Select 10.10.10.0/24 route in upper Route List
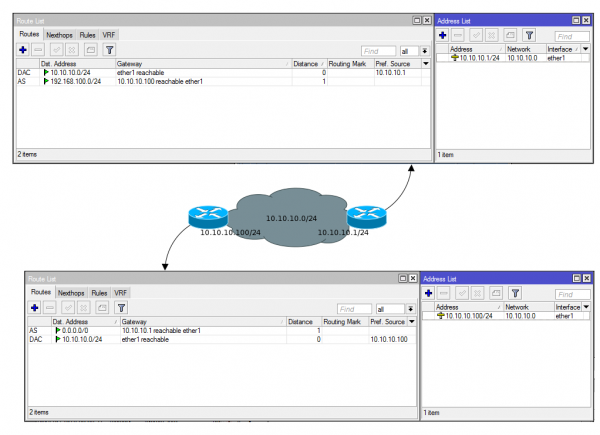600x435 pixels. click(223, 73)
